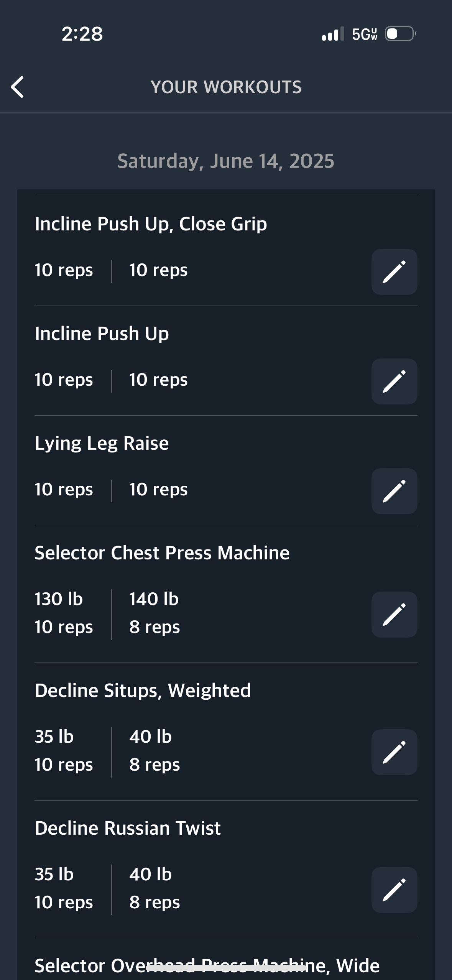Tap the cellular signal bars
452x980 pixels.
click(333, 34)
